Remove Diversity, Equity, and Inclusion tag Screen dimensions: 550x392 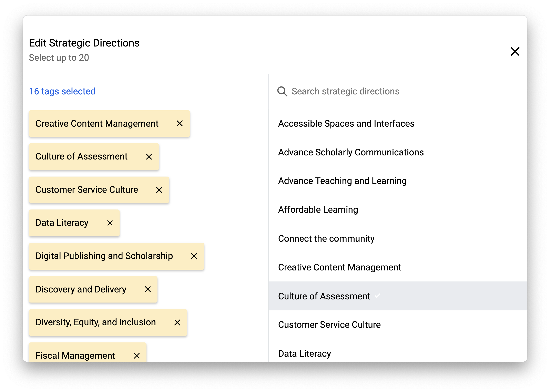click(x=177, y=322)
